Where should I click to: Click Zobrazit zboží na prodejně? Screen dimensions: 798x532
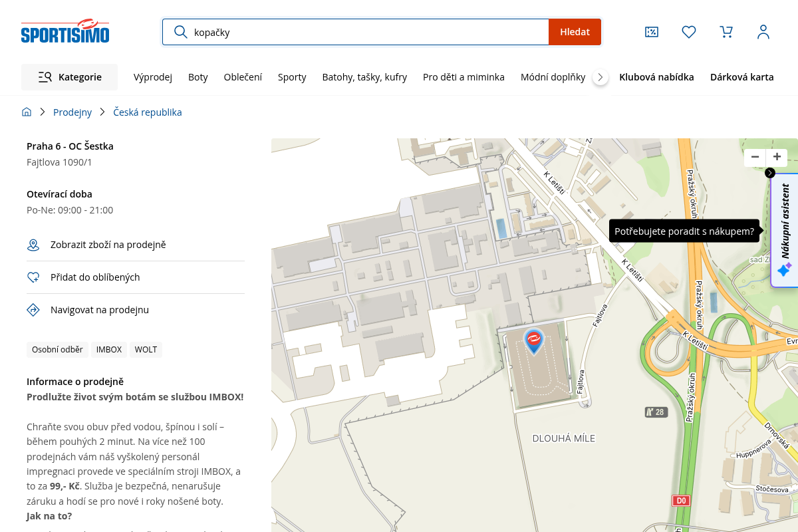pyautogui.click(x=136, y=245)
